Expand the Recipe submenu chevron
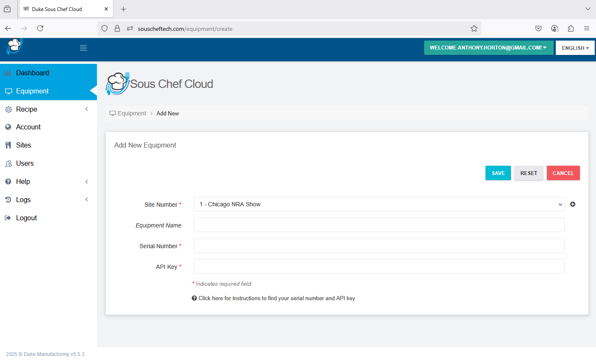 tap(87, 109)
